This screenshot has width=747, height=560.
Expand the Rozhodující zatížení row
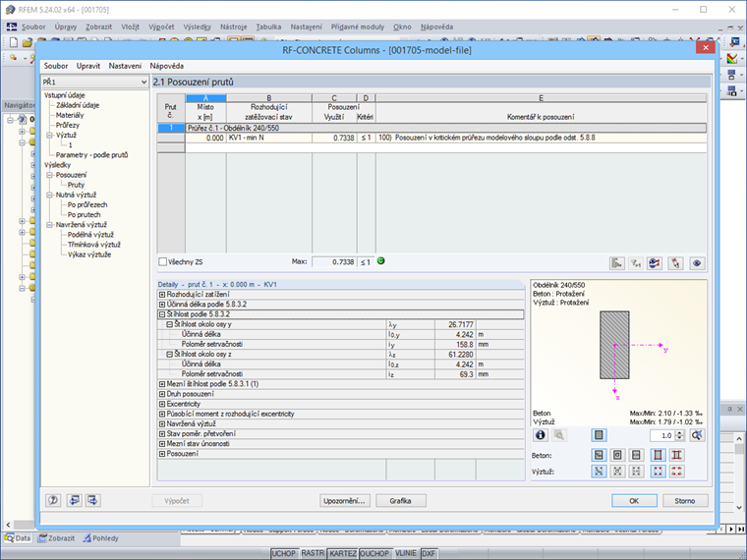click(x=162, y=294)
